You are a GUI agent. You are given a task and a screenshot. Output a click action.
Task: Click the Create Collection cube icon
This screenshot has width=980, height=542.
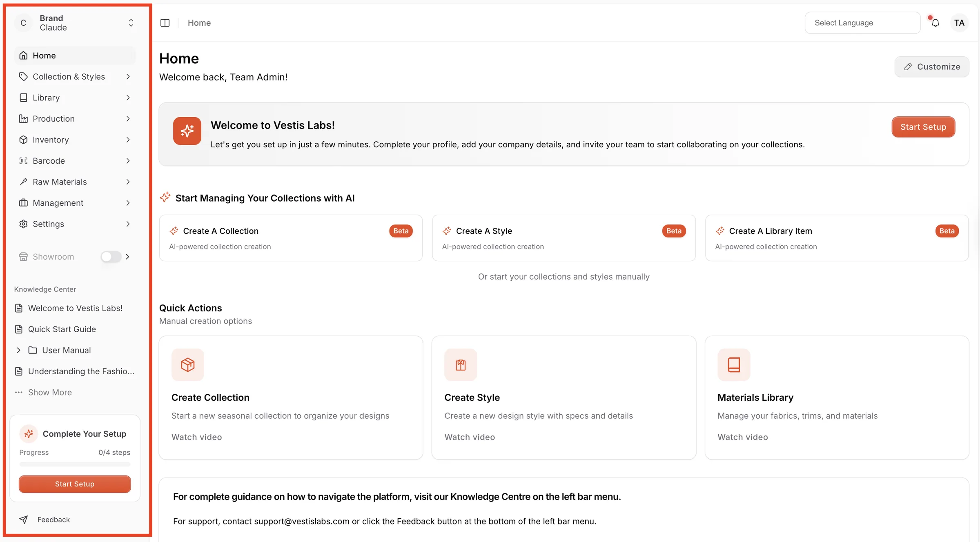[x=188, y=365]
